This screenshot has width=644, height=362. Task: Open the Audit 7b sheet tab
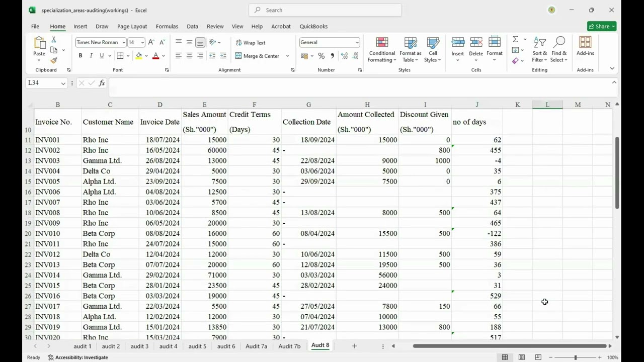coord(289,346)
